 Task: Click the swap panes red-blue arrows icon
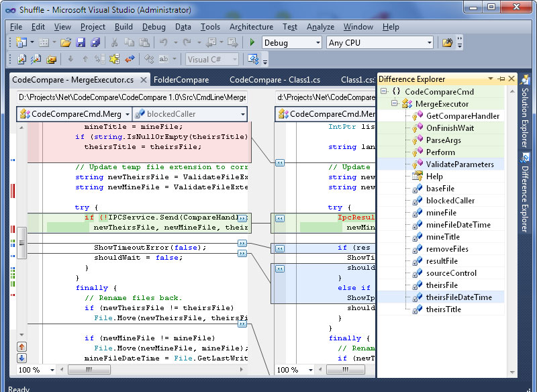[x=130, y=59]
